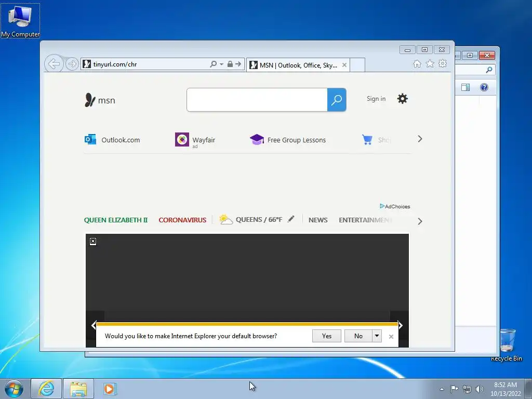
Task: Open Action Center flag icon
Action: (x=454, y=389)
